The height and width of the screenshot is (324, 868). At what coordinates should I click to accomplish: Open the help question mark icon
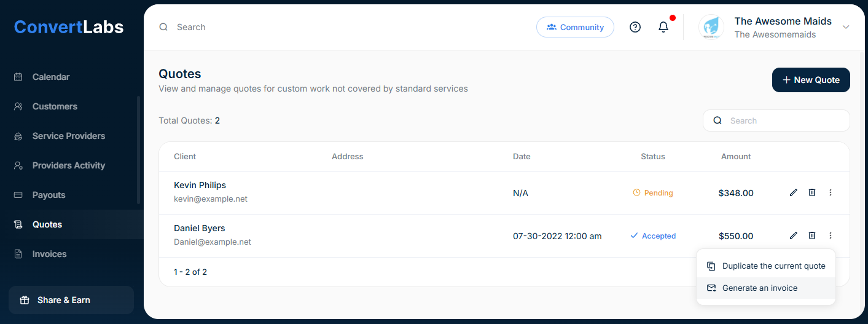click(x=635, y=27)
